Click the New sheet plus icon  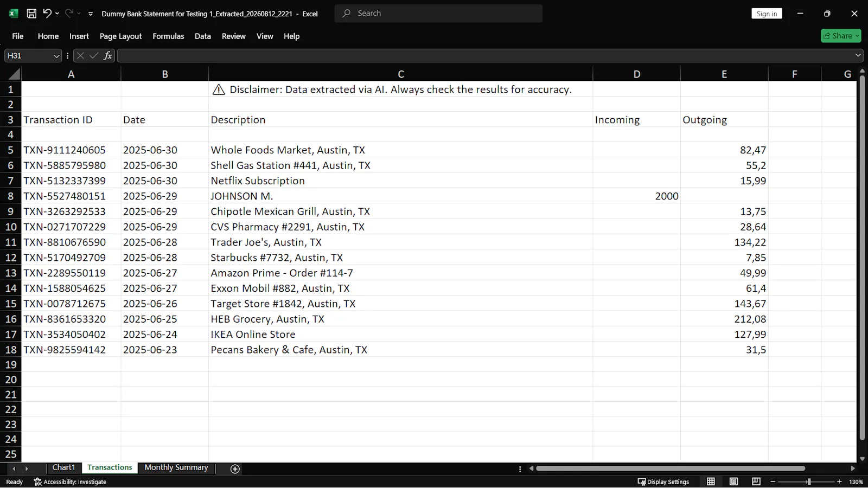pyautogui.click(x=235, y=469)
